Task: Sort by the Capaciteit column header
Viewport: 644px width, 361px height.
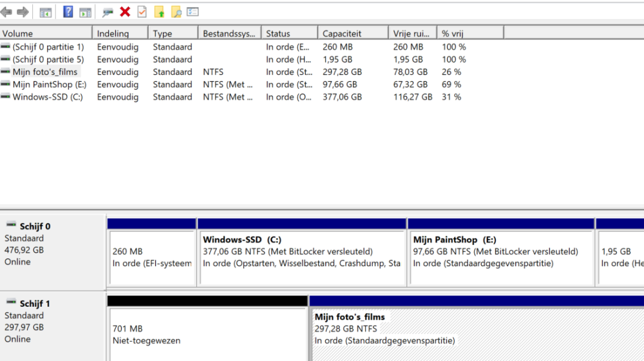Action: pyautogui.click(x=353, y=34)
